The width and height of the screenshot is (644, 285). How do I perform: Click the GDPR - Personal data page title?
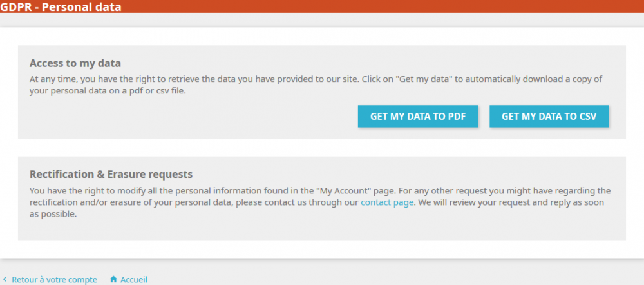(x=61, y=7)
